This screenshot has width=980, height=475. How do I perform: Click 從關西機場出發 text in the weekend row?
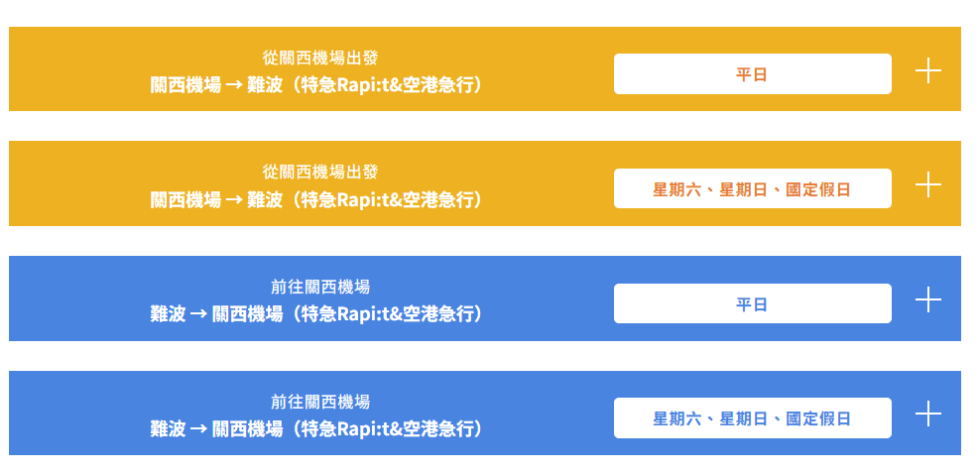(x=320, y=173)
